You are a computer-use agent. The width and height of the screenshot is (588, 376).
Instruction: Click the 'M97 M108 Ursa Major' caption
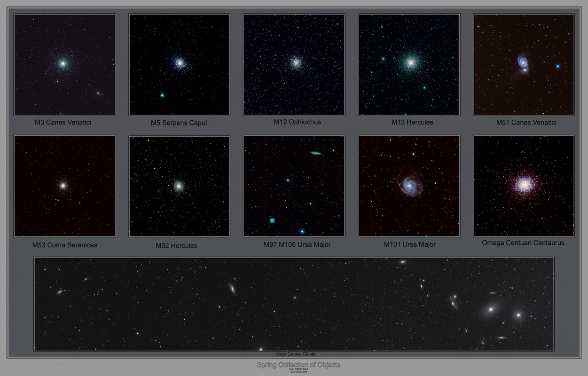point(297,244)
